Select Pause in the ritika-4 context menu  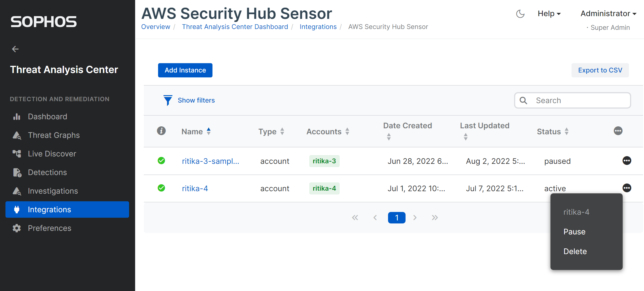(574, 232)
